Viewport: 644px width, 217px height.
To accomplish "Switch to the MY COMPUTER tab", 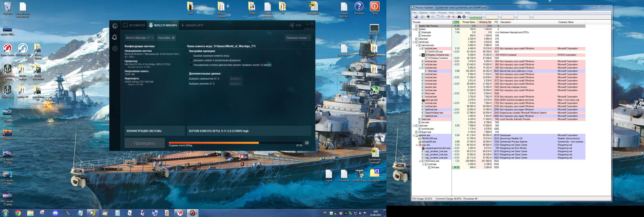I will coord(134,25).
